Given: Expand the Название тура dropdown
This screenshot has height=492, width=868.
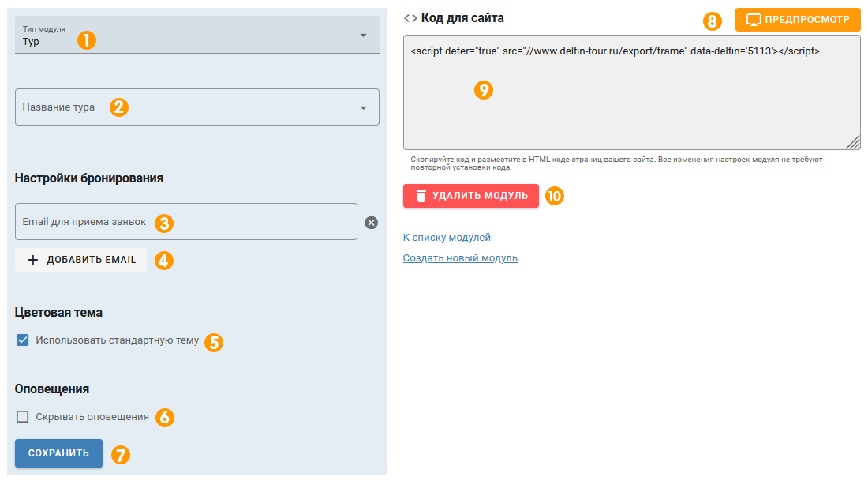Looking at the screenshot, I should [363, 107].
